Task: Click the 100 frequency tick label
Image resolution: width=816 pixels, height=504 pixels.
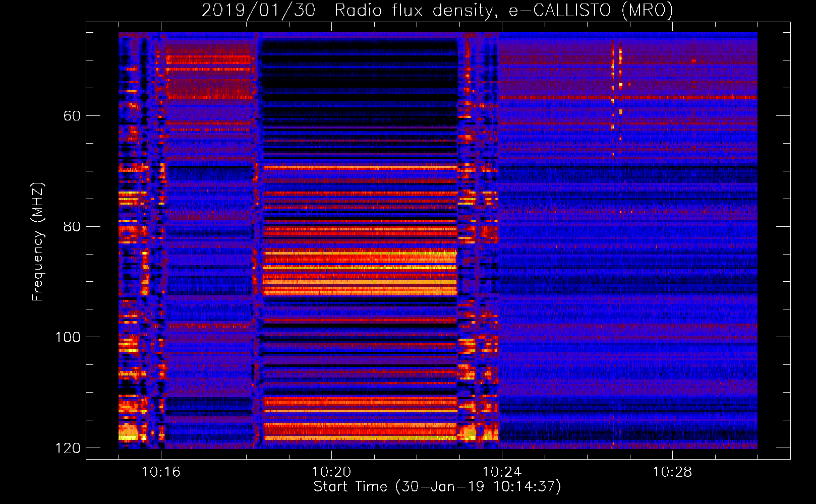Action: point(68,337)
